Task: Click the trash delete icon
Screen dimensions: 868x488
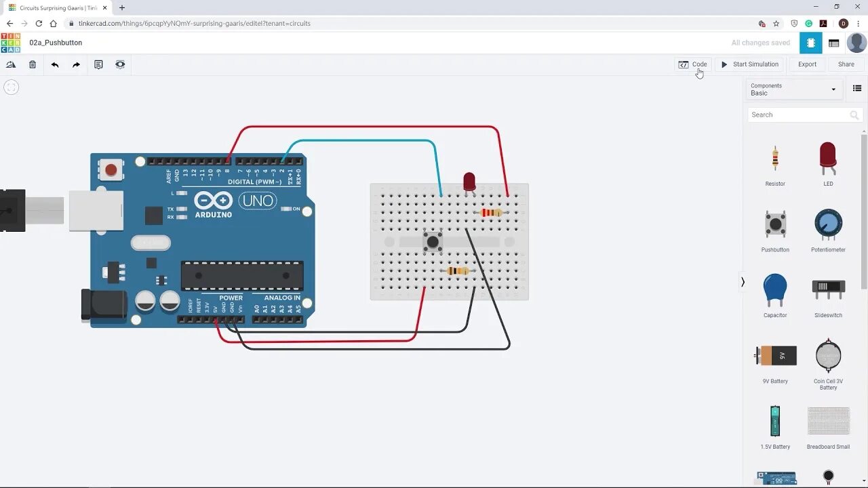Action: tap(33, 64)
